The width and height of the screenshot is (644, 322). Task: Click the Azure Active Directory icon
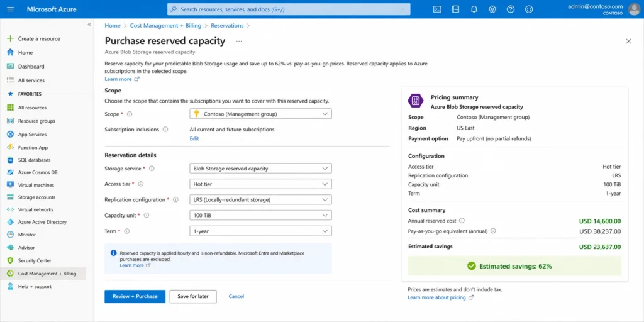11,222
